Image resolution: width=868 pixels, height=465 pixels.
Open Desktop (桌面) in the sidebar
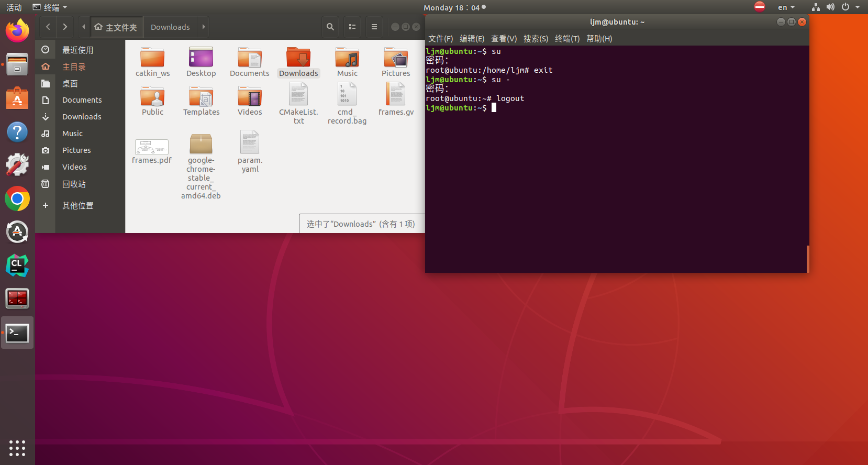[80, 83]
